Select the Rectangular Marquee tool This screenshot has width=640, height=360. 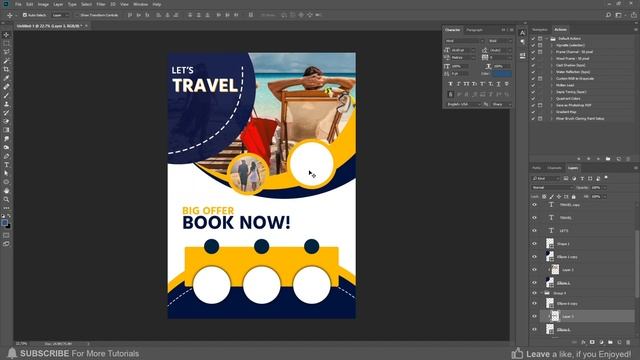tap(6, 44)
